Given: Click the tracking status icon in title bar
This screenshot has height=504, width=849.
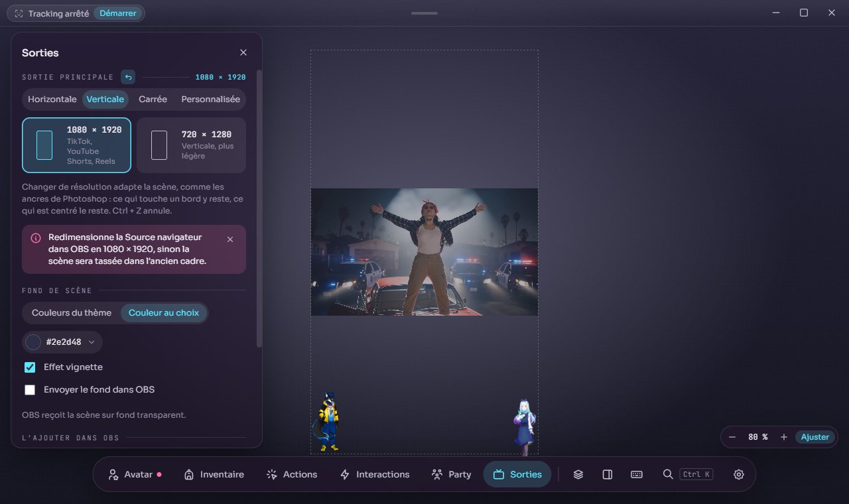Looking at the screenshot, I should [x=19, y=13].
